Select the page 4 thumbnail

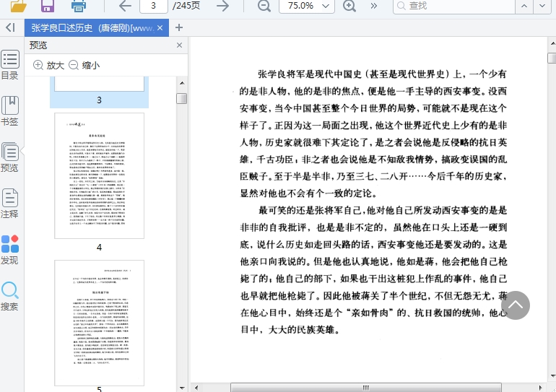(x=99, y=175)
